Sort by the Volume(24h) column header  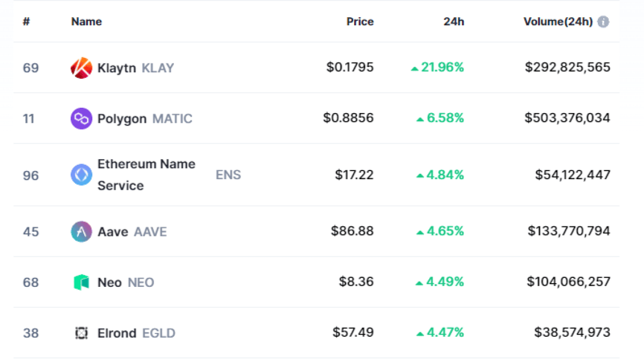click(x=558, y=22)
